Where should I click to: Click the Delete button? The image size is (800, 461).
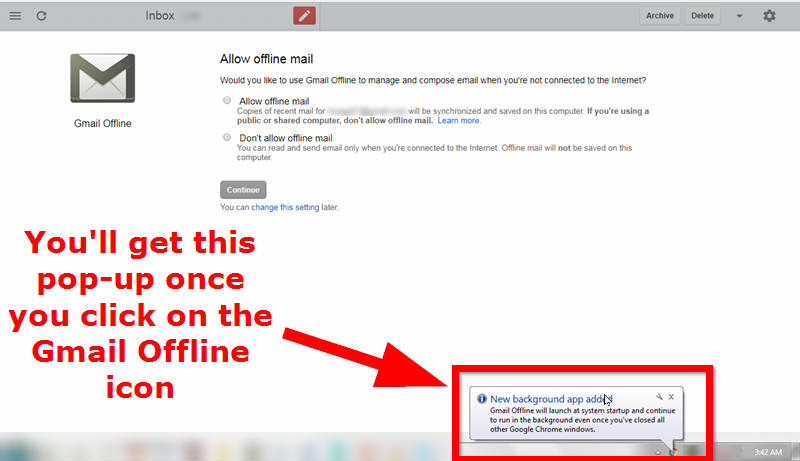click(x=703, y=16)
